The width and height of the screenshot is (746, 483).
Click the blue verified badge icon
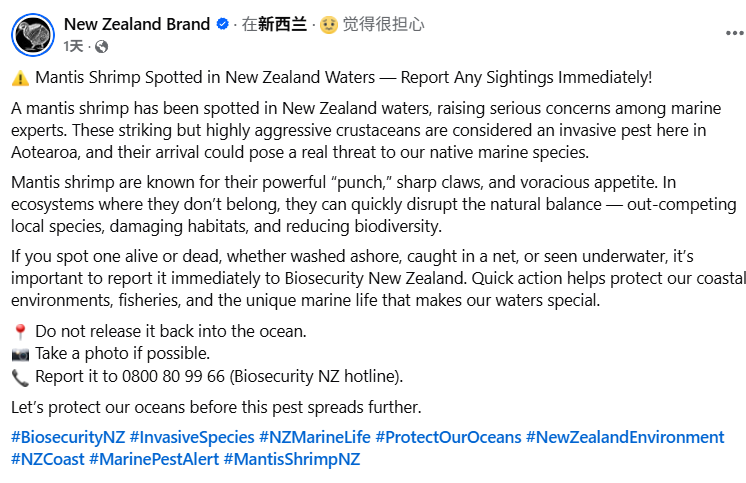(222, 25)
